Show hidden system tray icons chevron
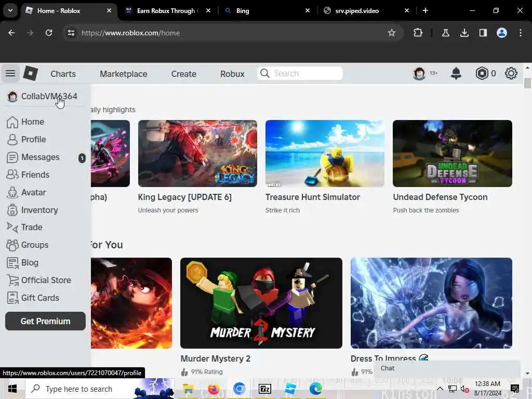Viewport: 532px width, 399px height. (x=440, y=389)
